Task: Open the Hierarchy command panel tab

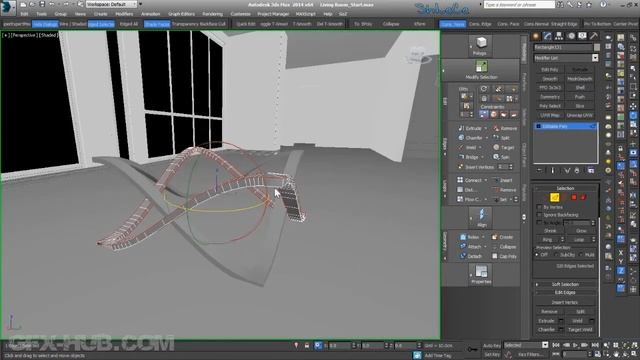Action: tap(559, 36)
